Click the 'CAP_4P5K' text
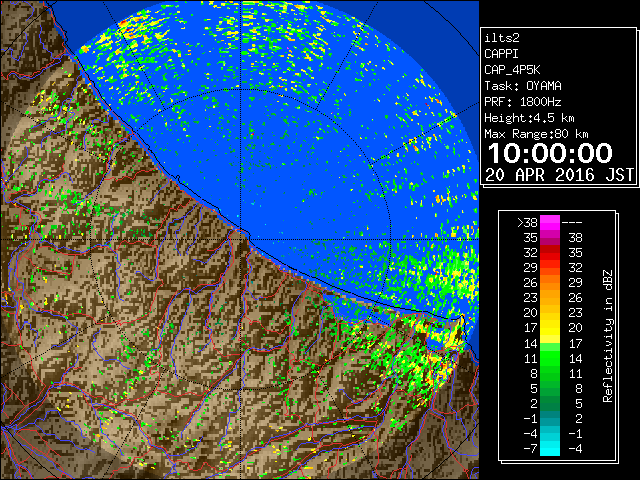The width and height of the screenshot is (640, 480). click(512, 70)
